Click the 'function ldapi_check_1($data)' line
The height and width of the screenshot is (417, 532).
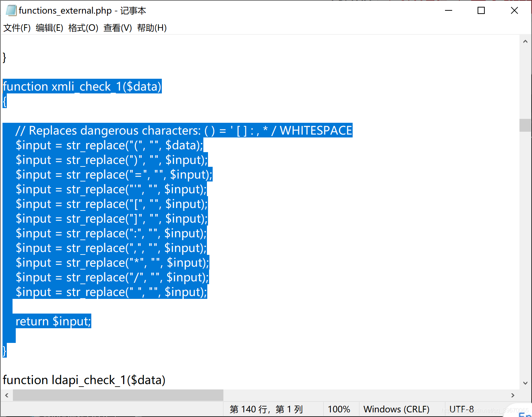(x=84, y=380)
